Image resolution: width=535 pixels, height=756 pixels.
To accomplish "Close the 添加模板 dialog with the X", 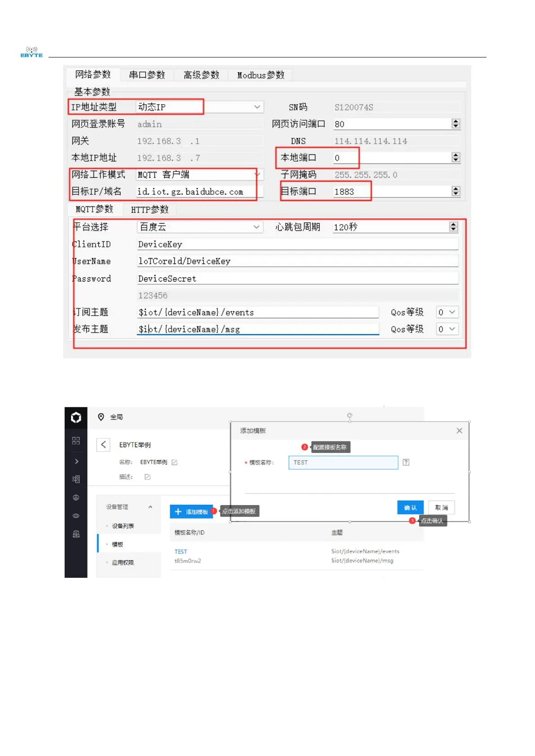I will point(459,431).
